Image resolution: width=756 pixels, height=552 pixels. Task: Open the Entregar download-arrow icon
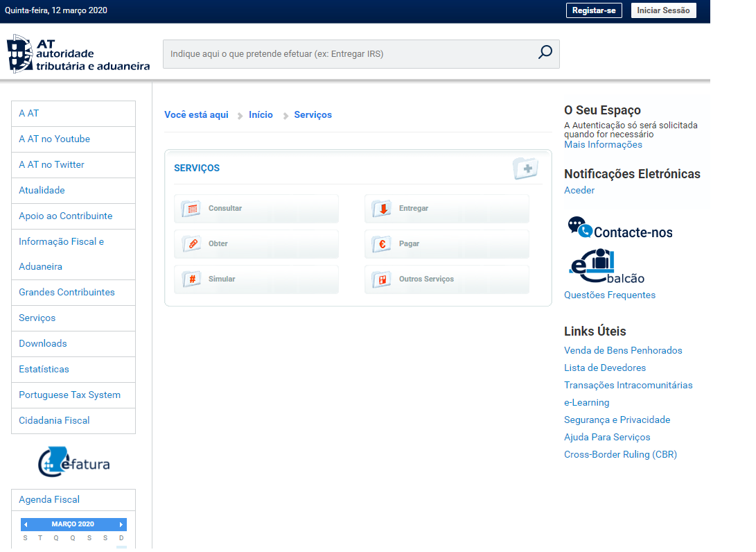(381, 209)
